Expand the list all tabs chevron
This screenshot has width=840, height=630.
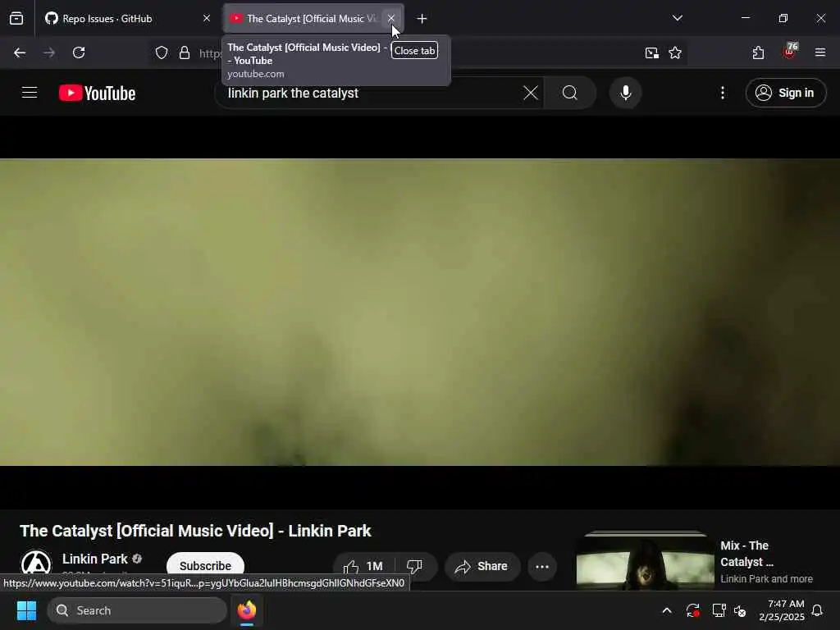(x=678, y=18)
